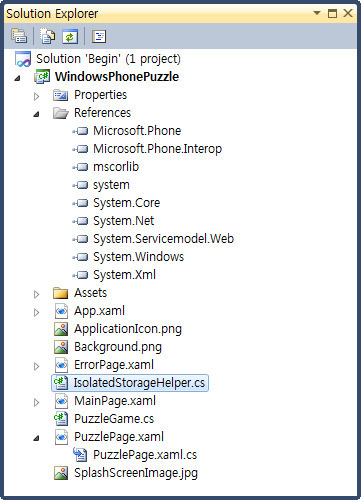This screenshot has height=500, width=361.
Task: Select the Microsoft.Phone reference icon
Action: click(x=80, y=131)
